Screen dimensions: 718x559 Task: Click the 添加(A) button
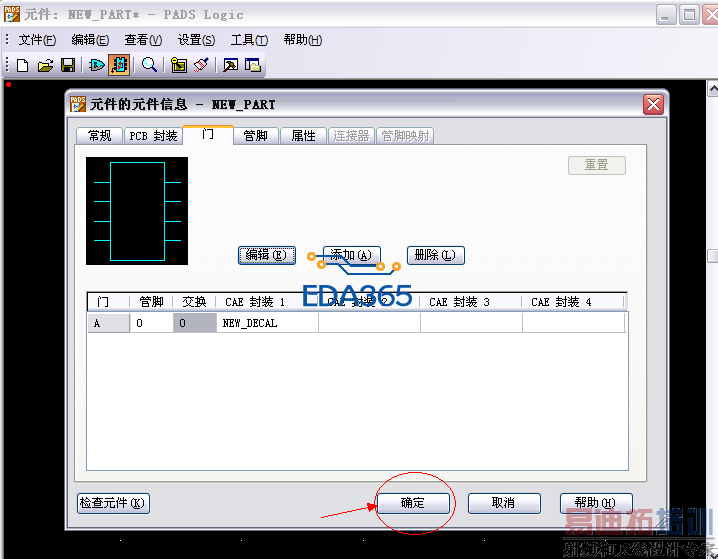point(351,255)
